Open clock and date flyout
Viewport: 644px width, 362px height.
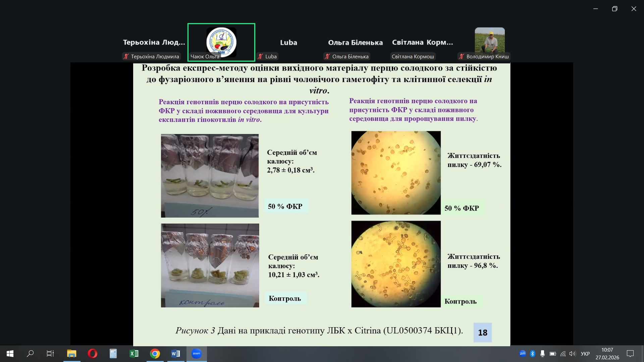coord(607,354)
